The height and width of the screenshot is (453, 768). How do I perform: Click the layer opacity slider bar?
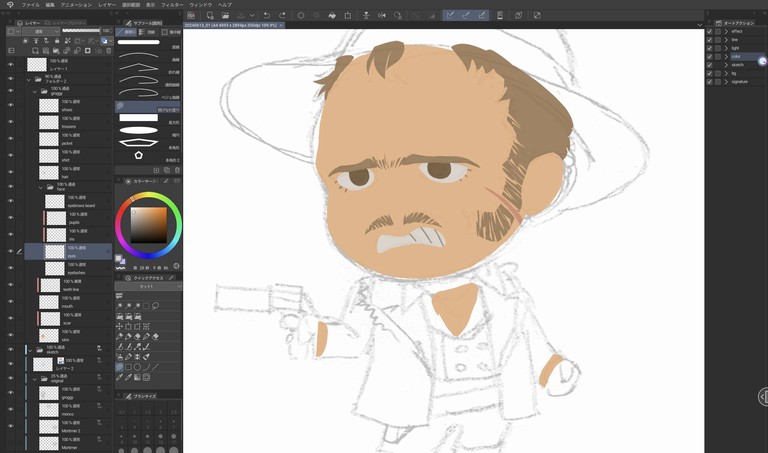pyautogui.click(x=81, y=31)
